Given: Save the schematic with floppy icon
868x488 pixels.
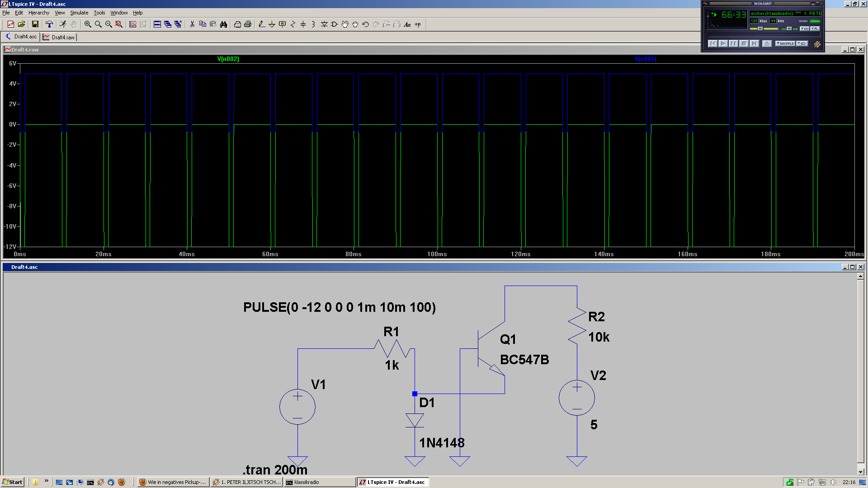Looking at the screenshot, I should (x=35, y=24).
